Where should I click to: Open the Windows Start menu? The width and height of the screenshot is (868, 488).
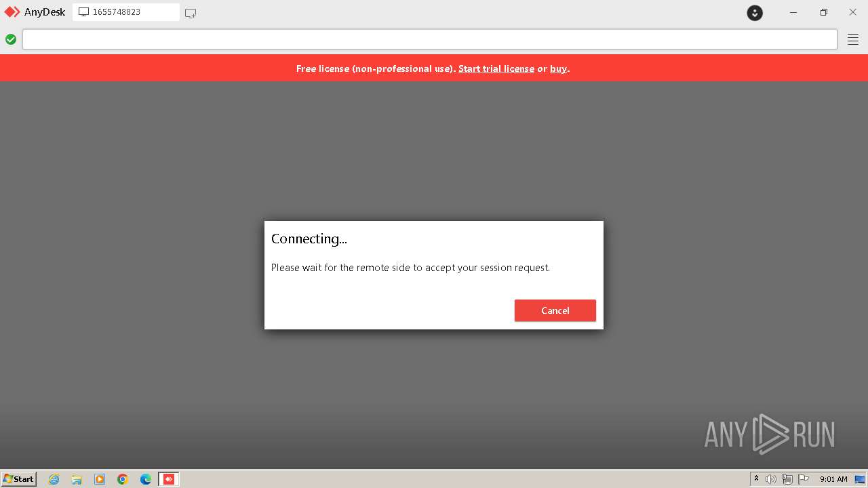pos(19,479)
